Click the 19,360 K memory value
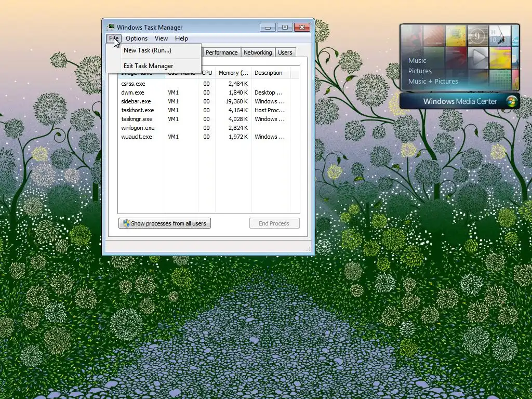Viewport: 532px width, 399px height. [237, 101]
